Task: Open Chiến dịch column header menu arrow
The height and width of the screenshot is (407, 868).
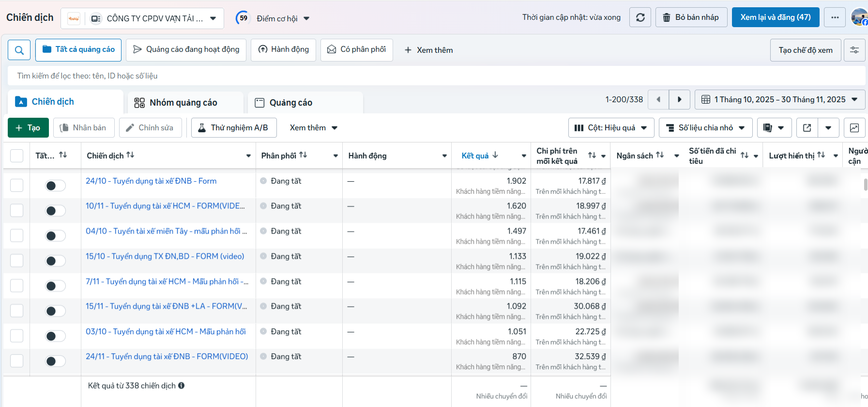Action: pos(248,156)
